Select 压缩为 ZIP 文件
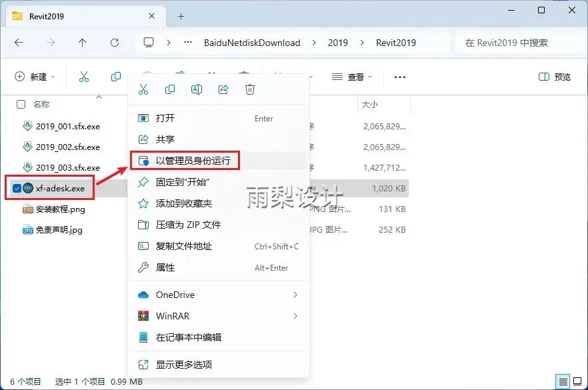Screen dimensions: 588x390 coord(218,225)
